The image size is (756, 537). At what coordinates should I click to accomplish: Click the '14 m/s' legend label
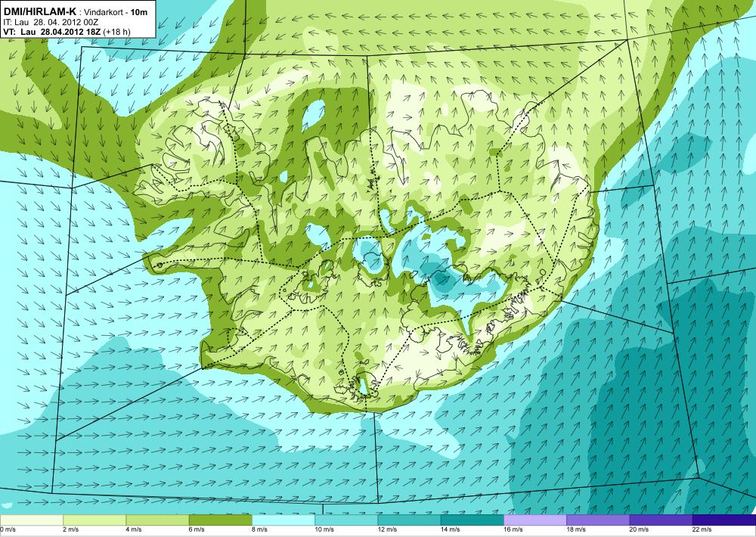point(451,529)
